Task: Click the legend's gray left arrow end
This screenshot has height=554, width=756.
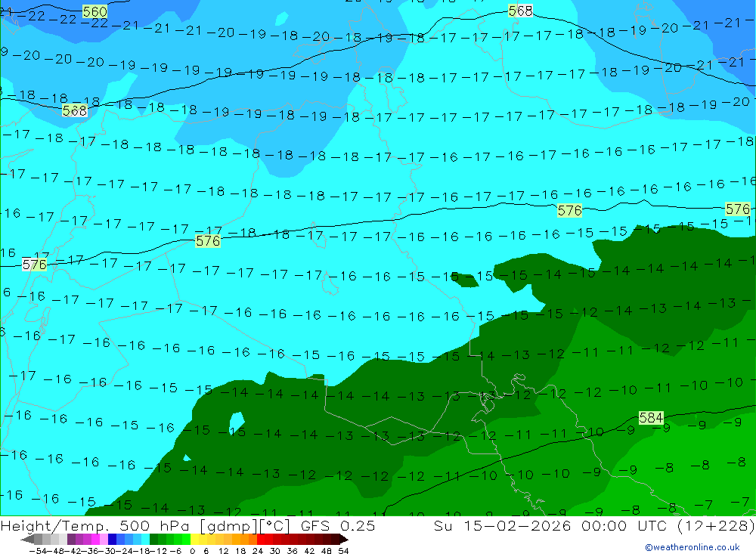Action: coord(27,539)
